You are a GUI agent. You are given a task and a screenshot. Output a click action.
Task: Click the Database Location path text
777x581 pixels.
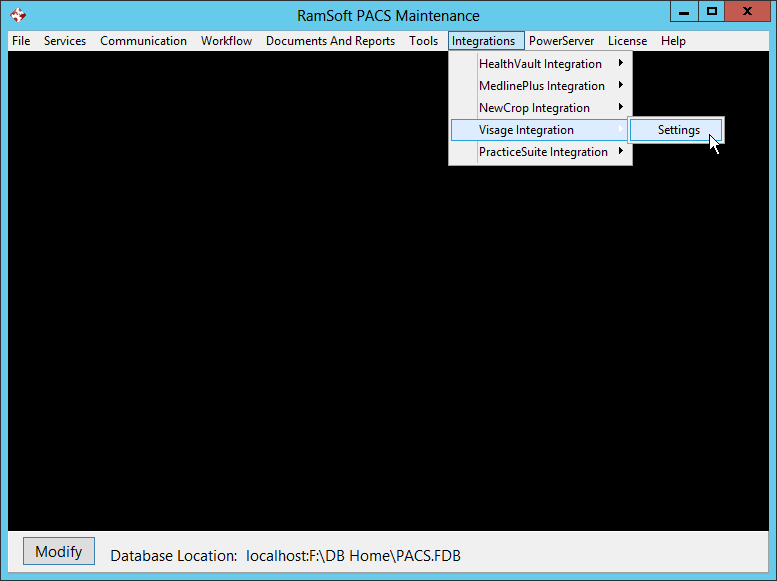pyautogui.click(x=353, y=556)
